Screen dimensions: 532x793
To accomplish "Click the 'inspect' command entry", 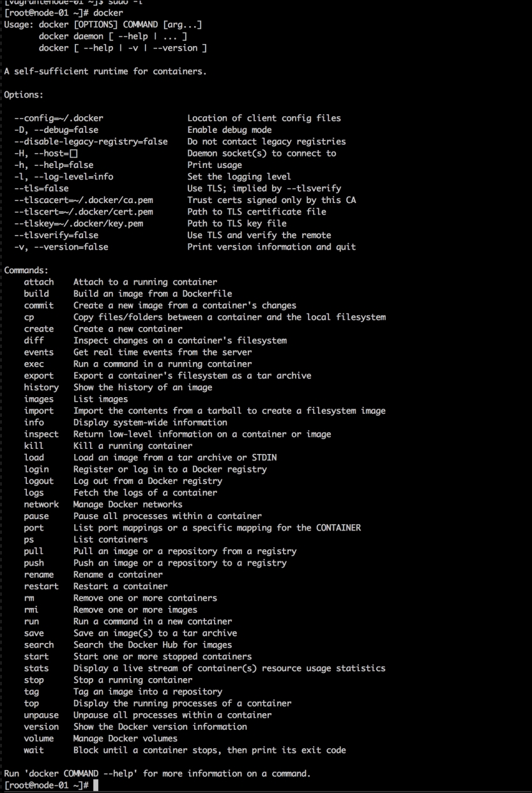I will point(42,434).
